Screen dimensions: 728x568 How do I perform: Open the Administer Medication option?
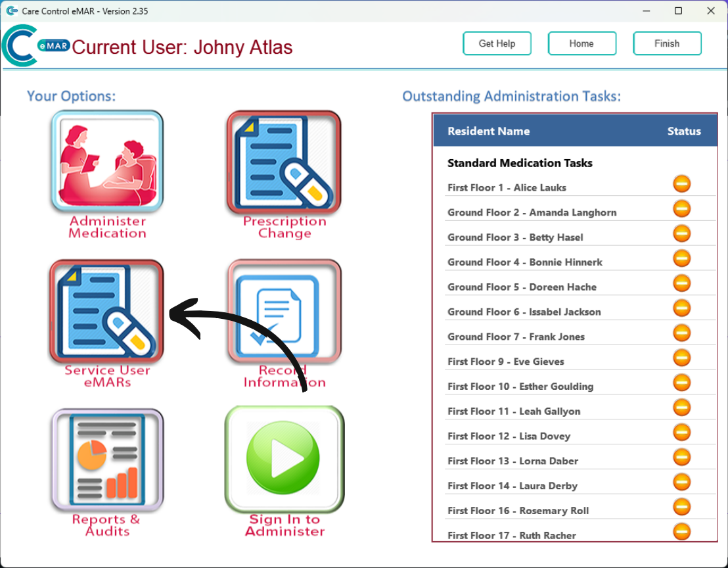tap(107, 161)
